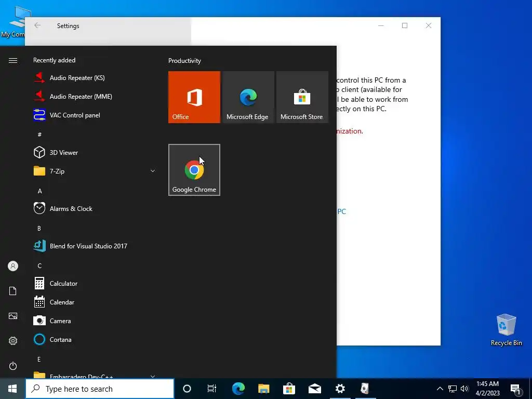Click the Windows Start button

click(12, 389)
